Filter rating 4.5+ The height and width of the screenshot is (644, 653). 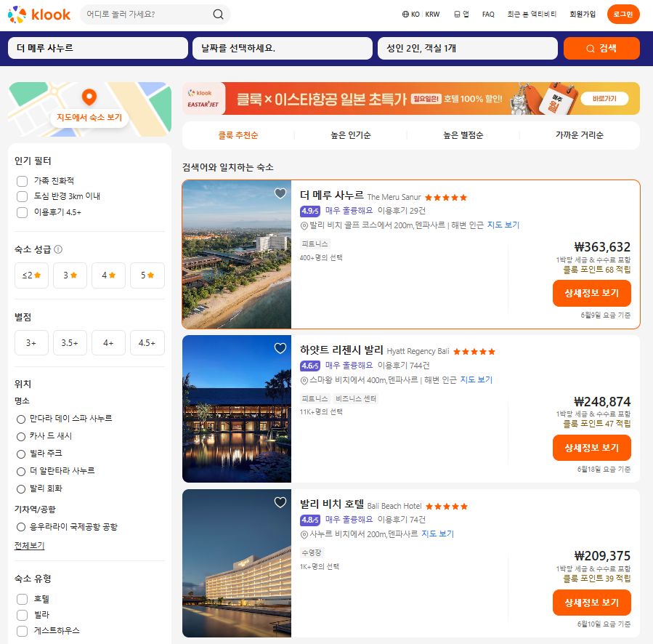(147, 342)
